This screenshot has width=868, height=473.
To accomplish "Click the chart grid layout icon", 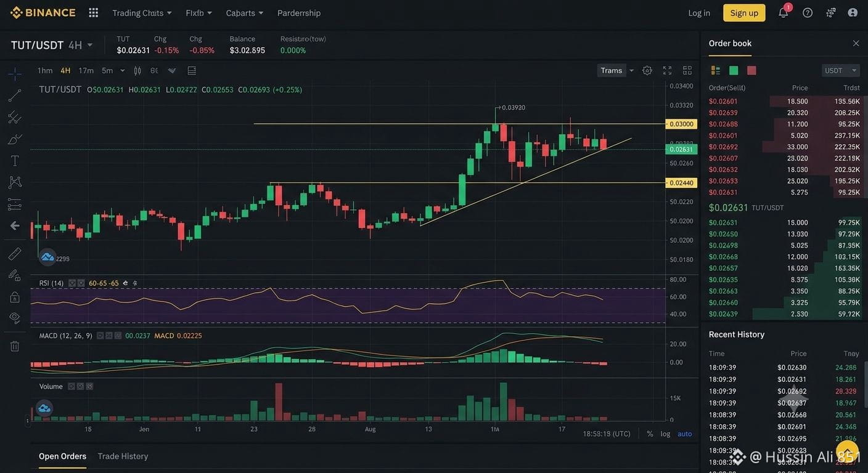I will [687, 70].
